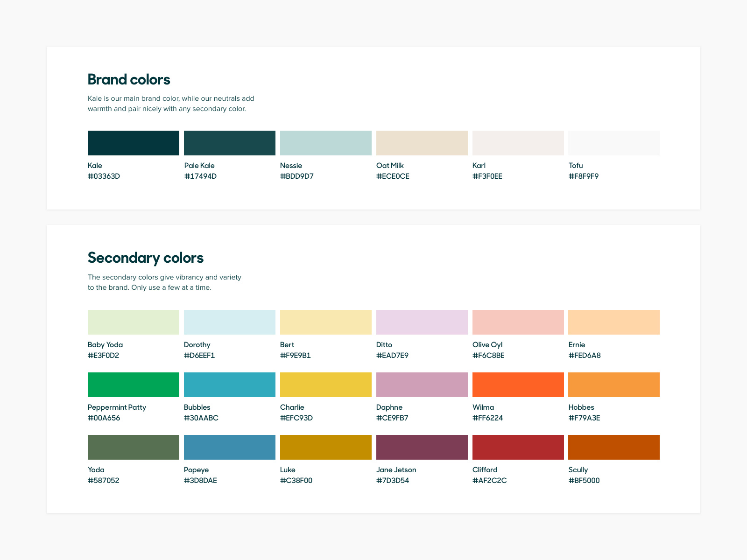Image resolution: width=747 pixels, height=560 pixels.
Task: Pick the Charlie yellow swatch
Action: pos(326,385)
